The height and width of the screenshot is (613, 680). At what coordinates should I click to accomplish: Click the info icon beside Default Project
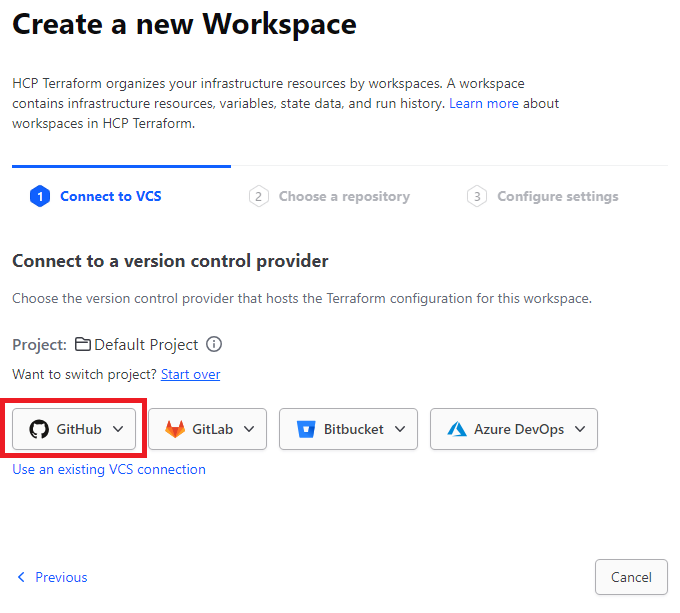[214, 344]
